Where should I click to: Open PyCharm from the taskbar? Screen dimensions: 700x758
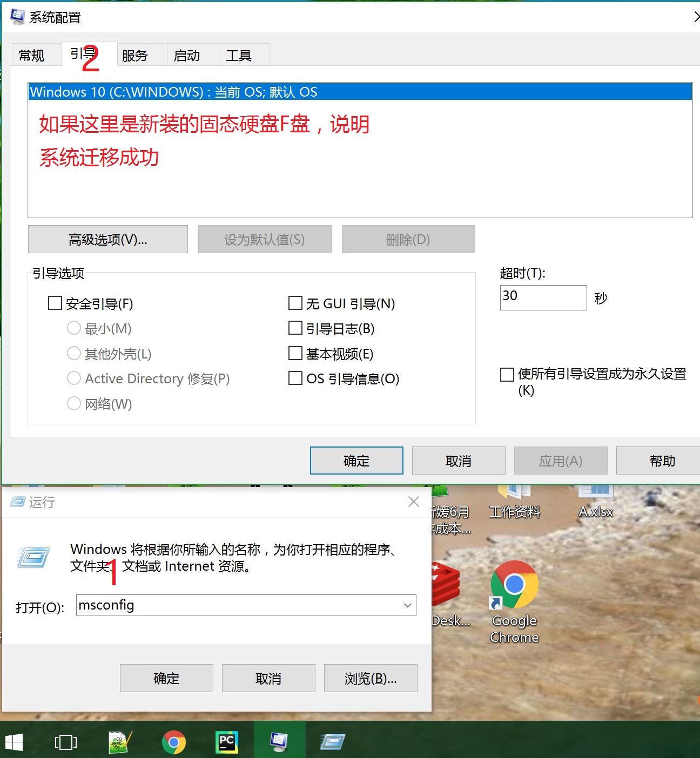coord(226,743)
